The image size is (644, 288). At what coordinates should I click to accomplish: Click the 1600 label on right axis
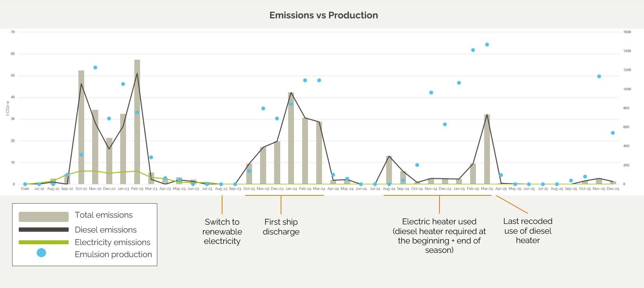627,32
